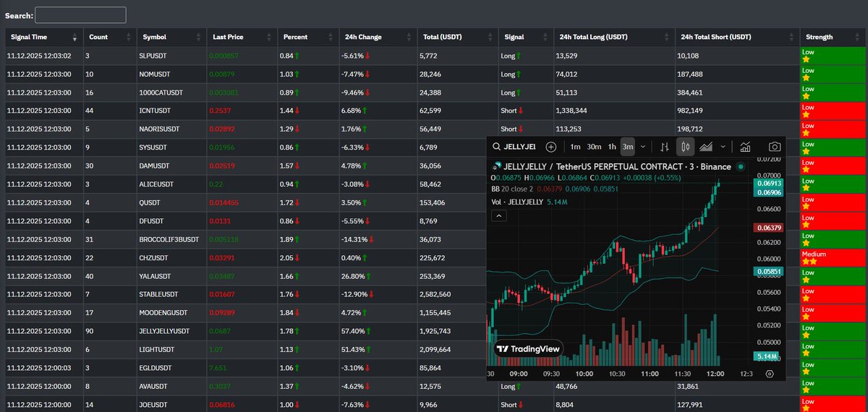Click the 2,582,560 total value for STABLEUSDT
Image resolution: width=868 pixels, height=412 pixels.
435,294
